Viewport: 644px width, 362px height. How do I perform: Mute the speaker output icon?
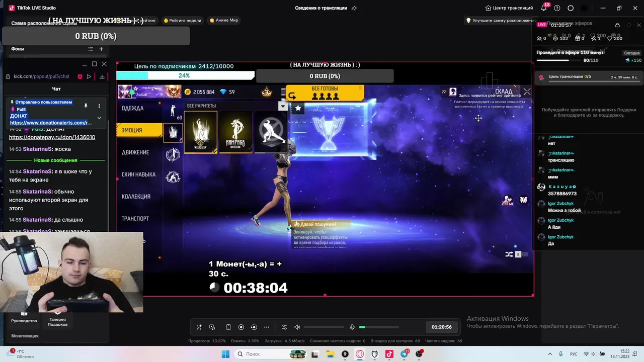pyautogui.click(x=297, y=327)
